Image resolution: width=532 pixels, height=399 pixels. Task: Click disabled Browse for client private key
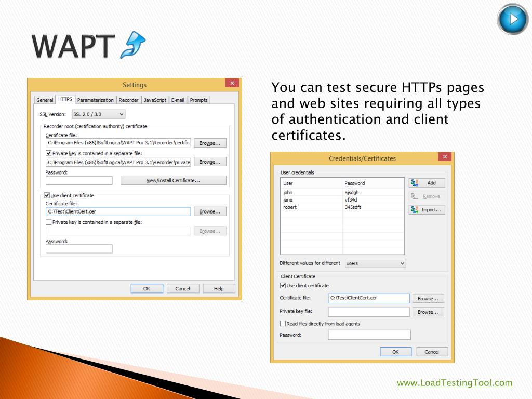click(210, 231)
